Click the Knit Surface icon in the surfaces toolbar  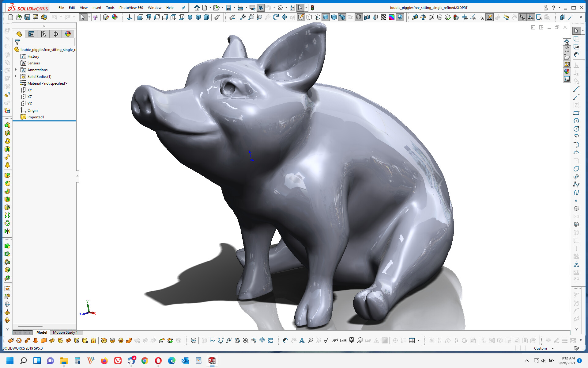[x=93, y=340]
